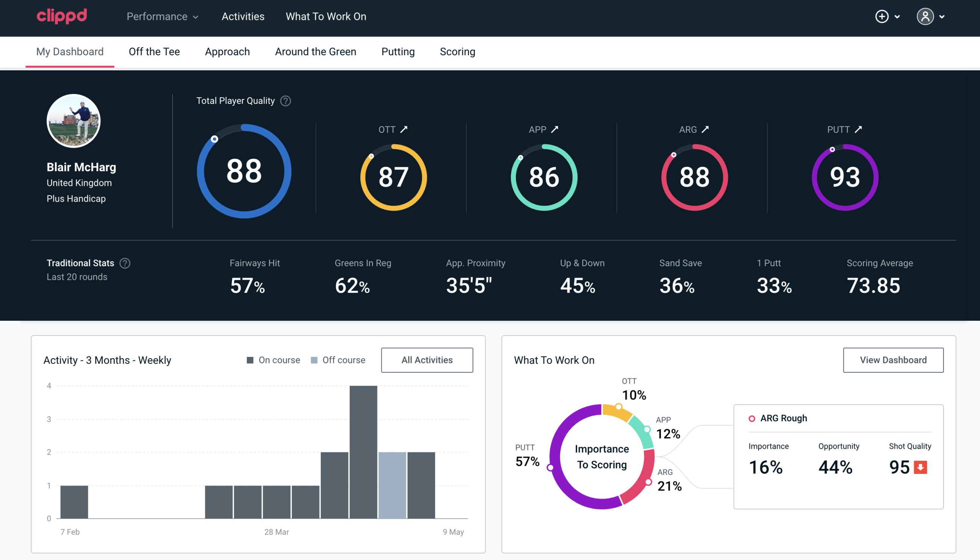Screen dimensions: 980x560
Task: Click the All Activities button
Action: point(427,360)
